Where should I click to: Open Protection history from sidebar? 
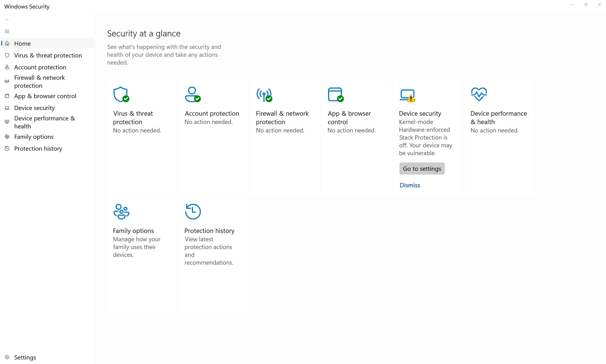tap(38, 149)
